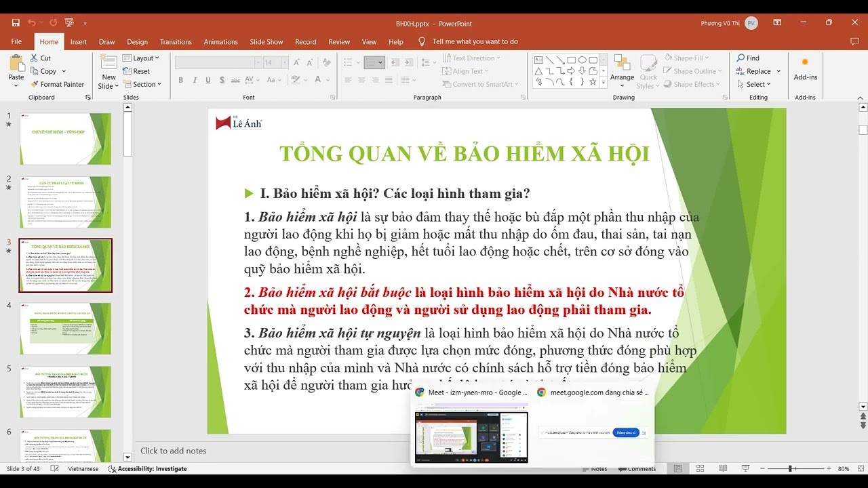This screenshot has height=488, width=868.
Task: Align text left
Action: (348, 80)
